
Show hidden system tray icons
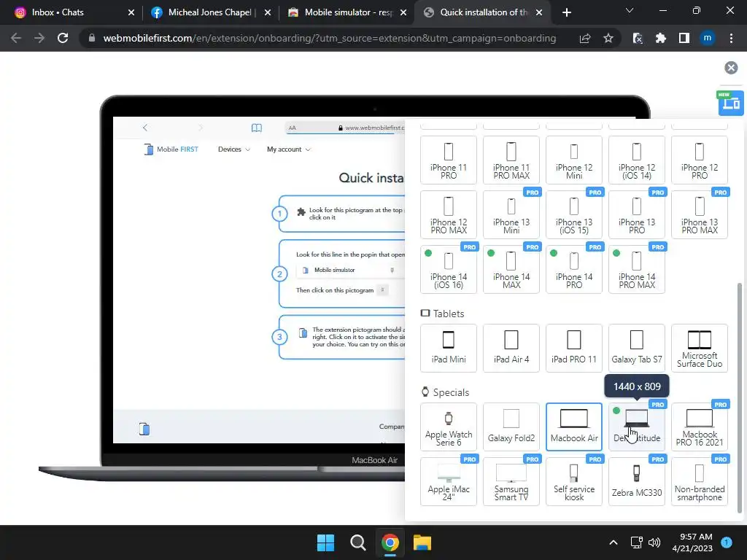[x=614, y=542]
